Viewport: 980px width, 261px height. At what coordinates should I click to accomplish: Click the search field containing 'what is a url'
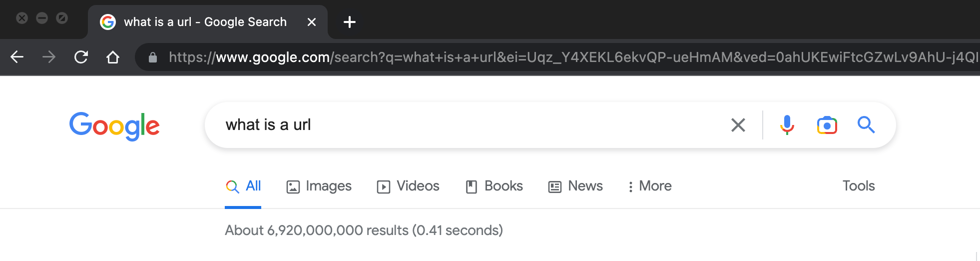[450, 125]
